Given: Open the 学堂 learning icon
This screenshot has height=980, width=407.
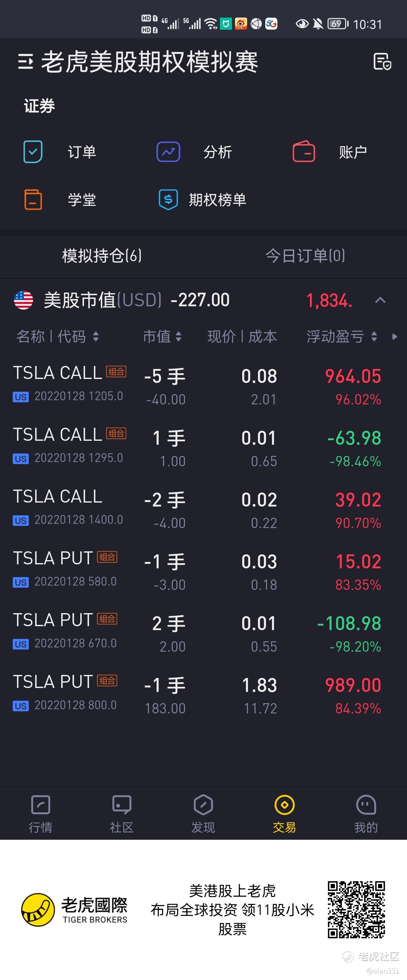Looking at the screenshot, I should (33, 200).
